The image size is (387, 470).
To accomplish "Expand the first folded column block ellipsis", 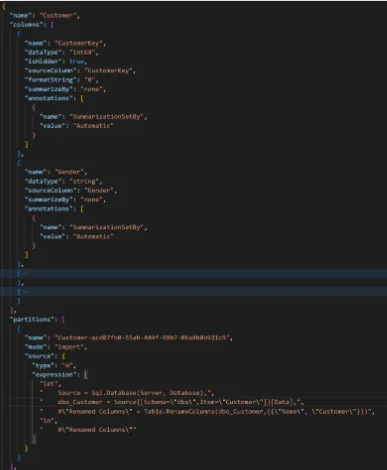I will [x=25, y=274].
